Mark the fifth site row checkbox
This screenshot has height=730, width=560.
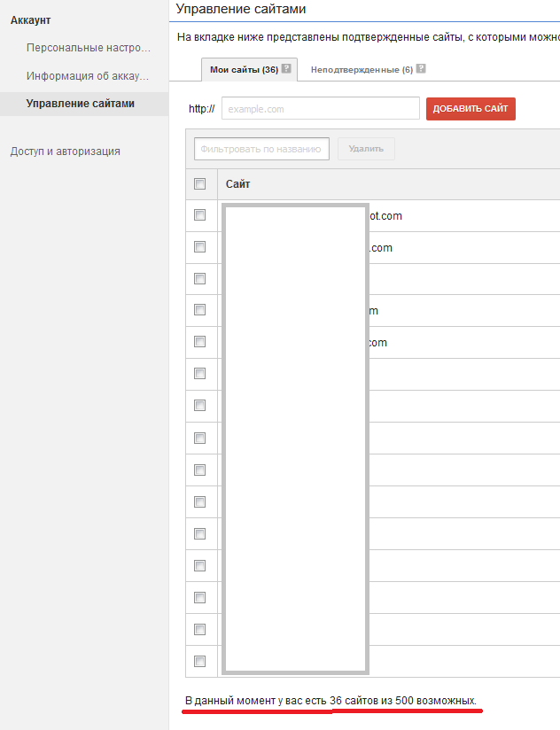click(200, 342)
